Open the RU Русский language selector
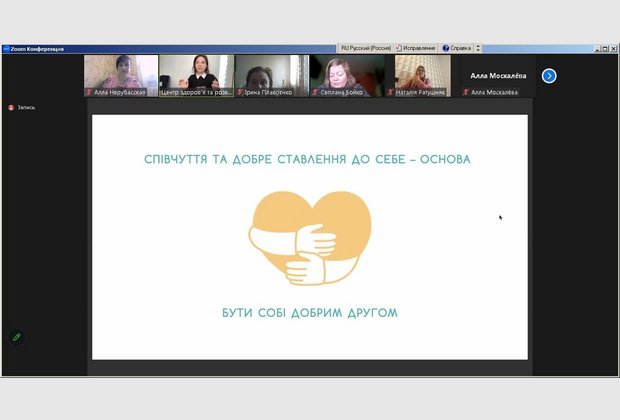The height and width of the screenshot is (420, 620). tap(366, 48)
